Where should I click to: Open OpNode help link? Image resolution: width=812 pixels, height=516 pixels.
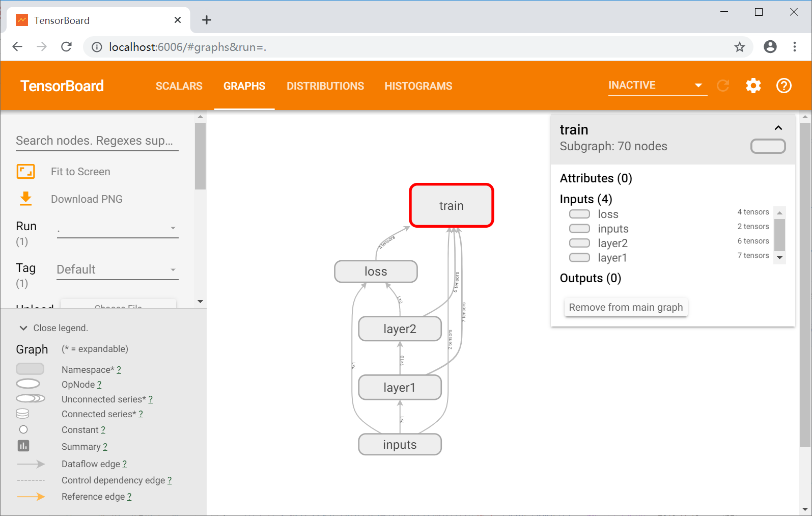click(x=99, y=385)
